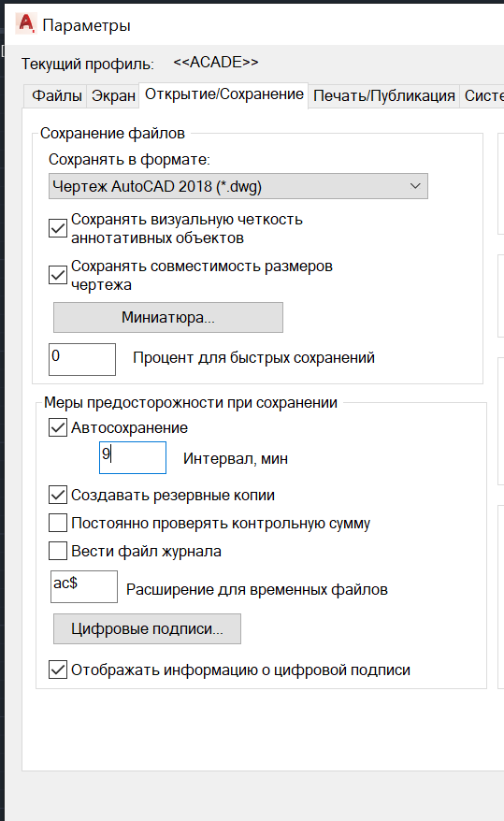
Task: Open the Файлы tab
Action: click(56, 95)
